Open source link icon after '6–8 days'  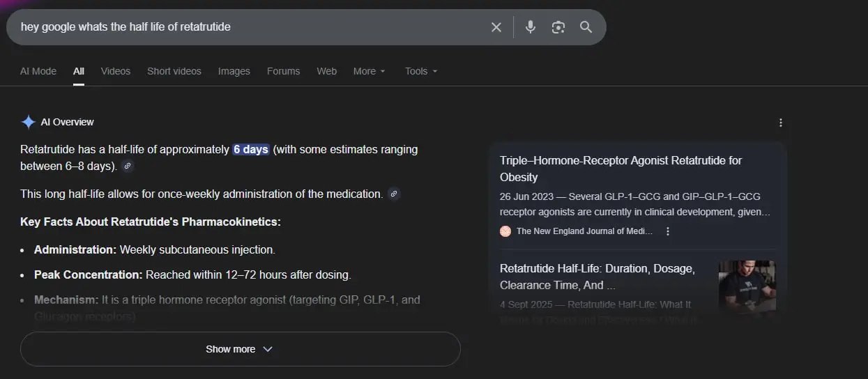[127, 166]
